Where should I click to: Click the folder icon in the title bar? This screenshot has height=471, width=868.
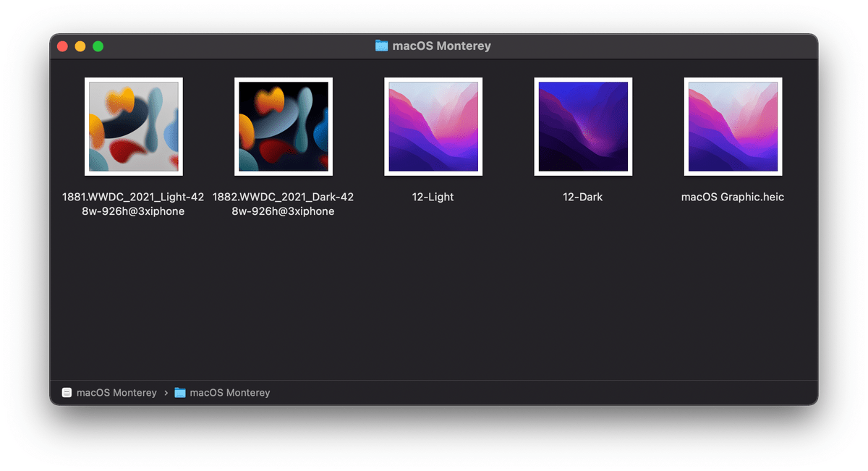coord(382,46)
